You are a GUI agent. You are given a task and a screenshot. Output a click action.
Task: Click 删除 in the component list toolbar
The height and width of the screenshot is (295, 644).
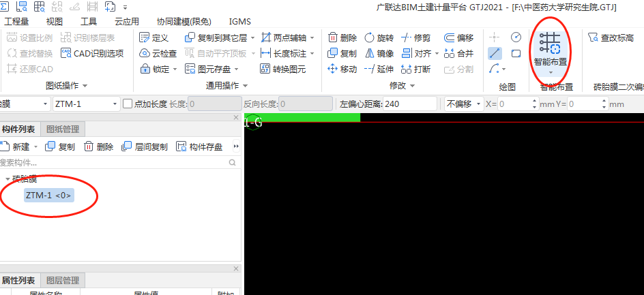(x=98, y=146)
